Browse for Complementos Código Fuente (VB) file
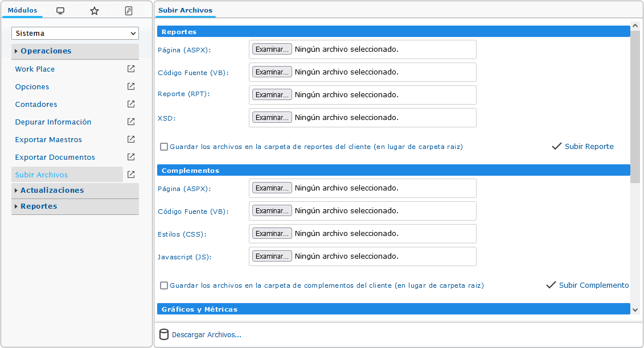The height and width of the screenshot is (348, 644). tap(272, 210)
